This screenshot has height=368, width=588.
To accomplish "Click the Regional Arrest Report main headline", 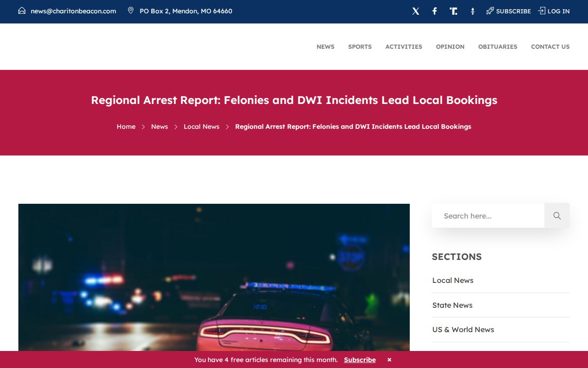I will tap(294, 100).
